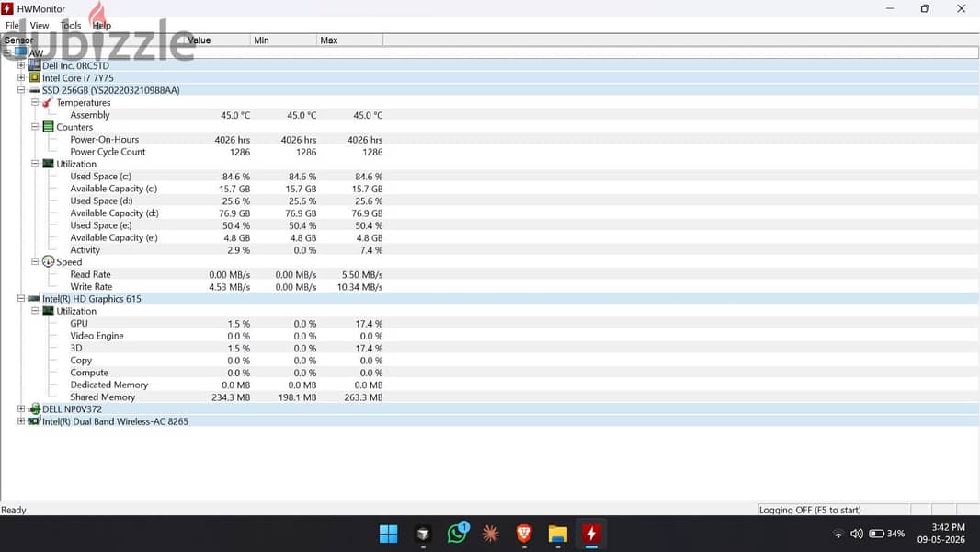Select the Available Capacity (d:) row

tap(490, 213)
